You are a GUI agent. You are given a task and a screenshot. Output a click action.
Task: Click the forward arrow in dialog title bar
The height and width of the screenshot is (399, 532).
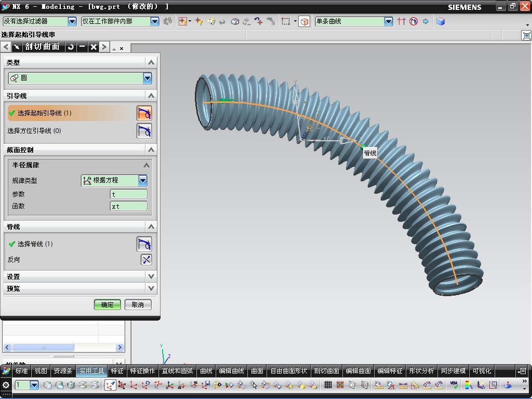point(104,47)
